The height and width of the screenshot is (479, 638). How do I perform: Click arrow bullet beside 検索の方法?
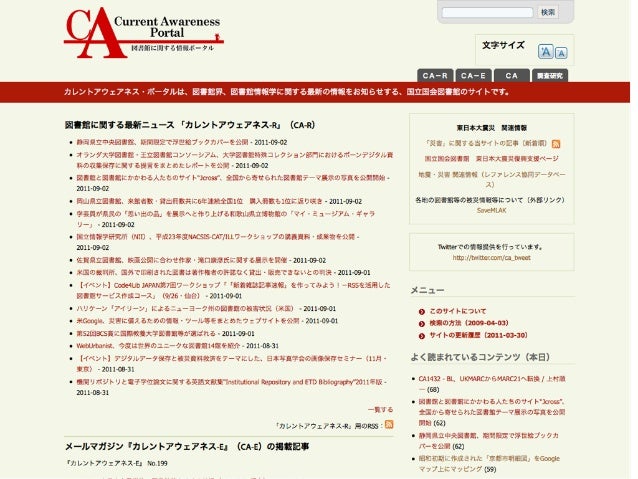[422, 324]
